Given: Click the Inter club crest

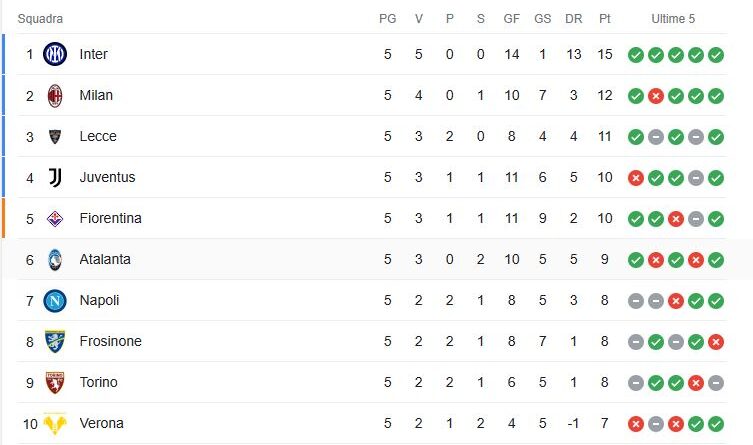Looking at the screenshot, I should click(x=55, y=54).
